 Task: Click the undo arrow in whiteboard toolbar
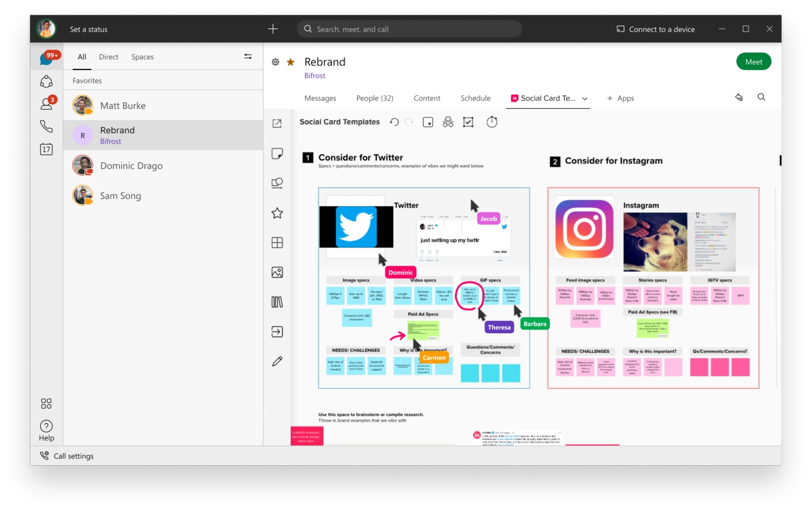[394, 122]
